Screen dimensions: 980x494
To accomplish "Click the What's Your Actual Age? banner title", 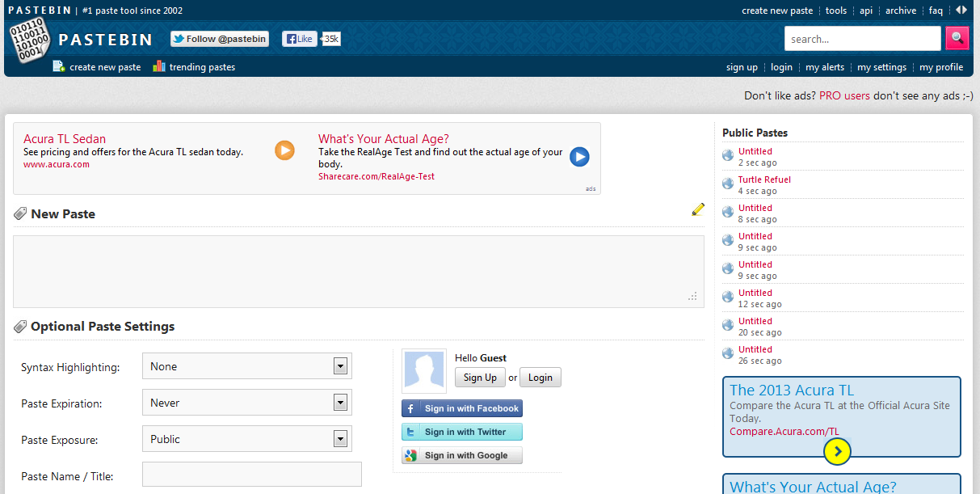I will pyautogui.click(x=384, y=139).
